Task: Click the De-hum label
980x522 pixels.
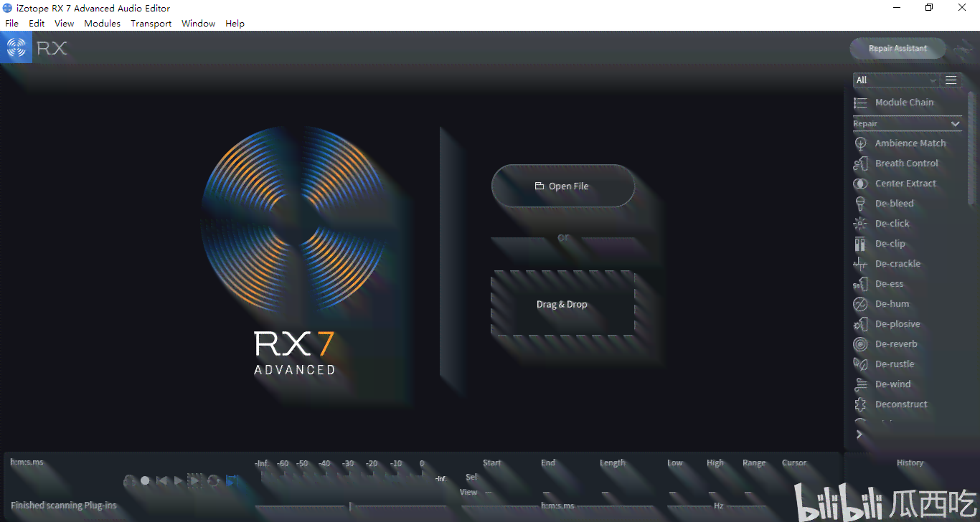Action: pyautogui.click(x=892, y=304)
